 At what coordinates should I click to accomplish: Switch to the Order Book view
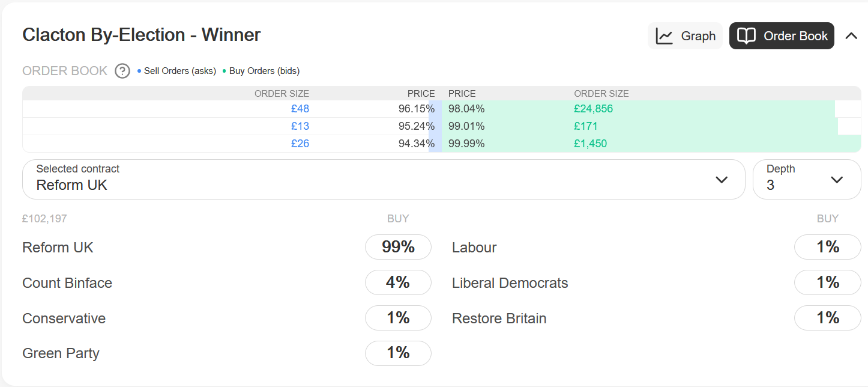pos(782,36)
